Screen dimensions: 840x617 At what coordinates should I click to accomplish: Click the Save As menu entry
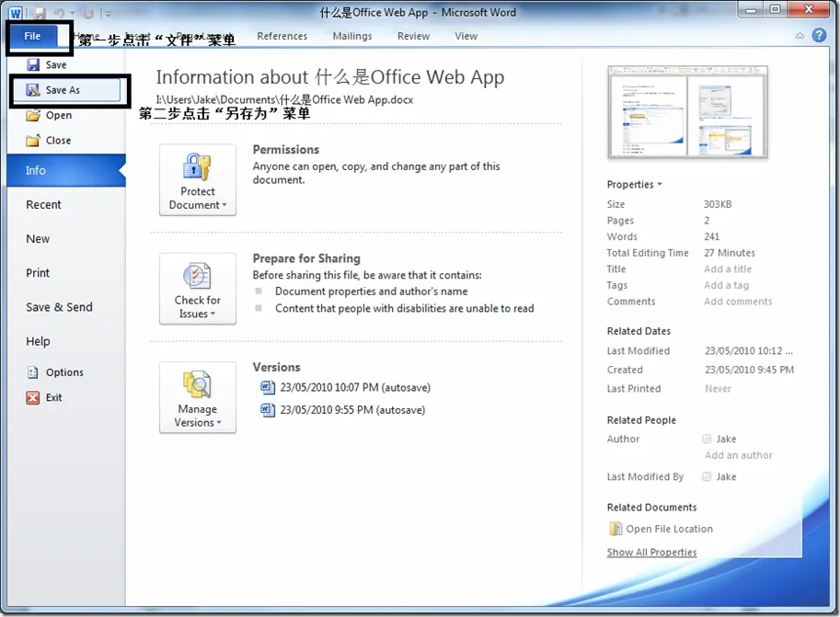tap(66, 90)
